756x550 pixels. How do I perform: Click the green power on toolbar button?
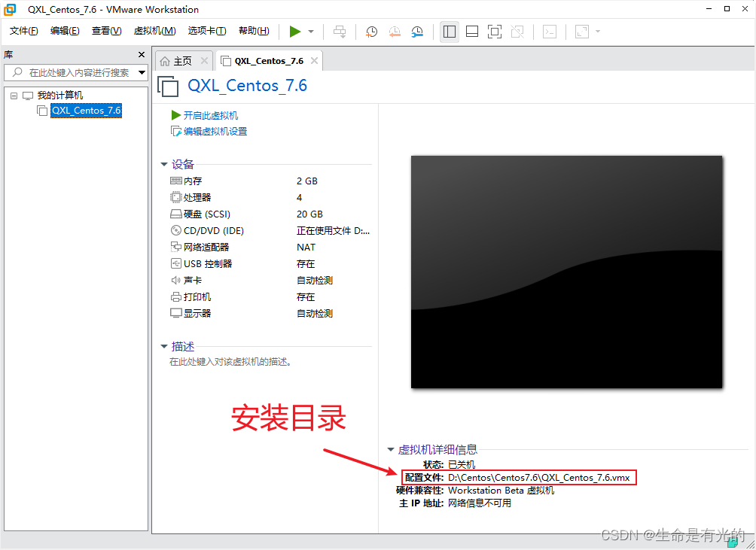tap(295, 32)
